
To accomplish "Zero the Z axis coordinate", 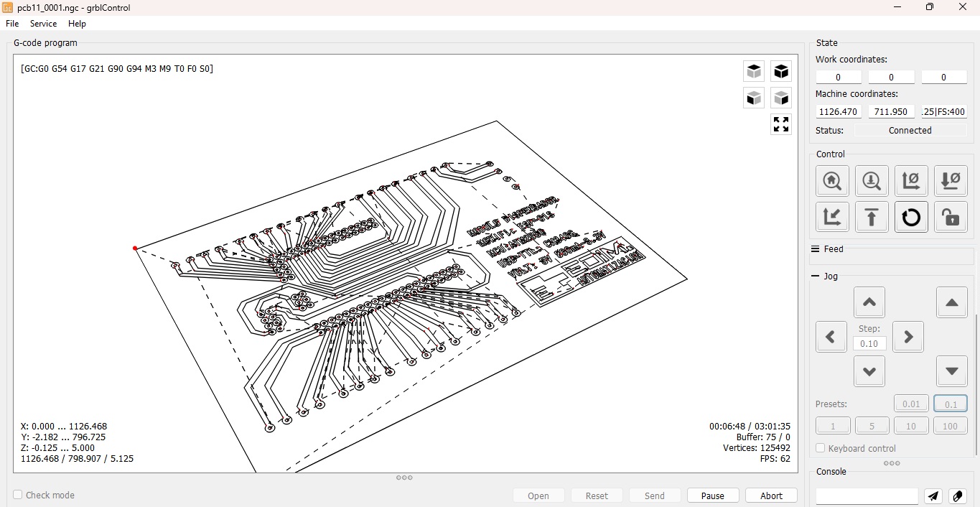I will [951, 181].
